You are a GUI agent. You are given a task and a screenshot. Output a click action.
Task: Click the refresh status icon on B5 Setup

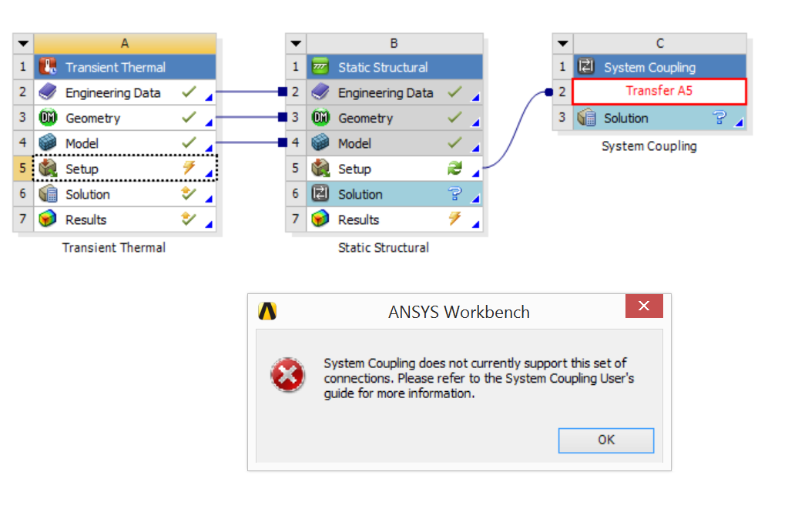(x=454, y=169)
